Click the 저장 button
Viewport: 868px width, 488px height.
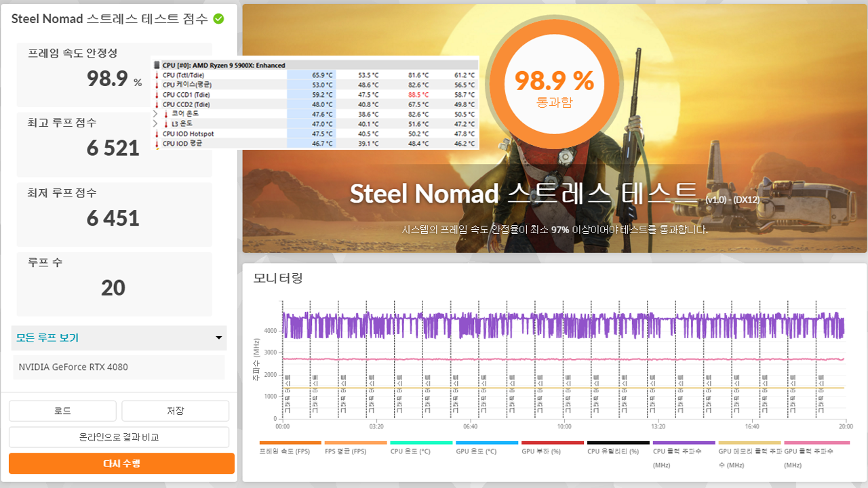point(176,411)
